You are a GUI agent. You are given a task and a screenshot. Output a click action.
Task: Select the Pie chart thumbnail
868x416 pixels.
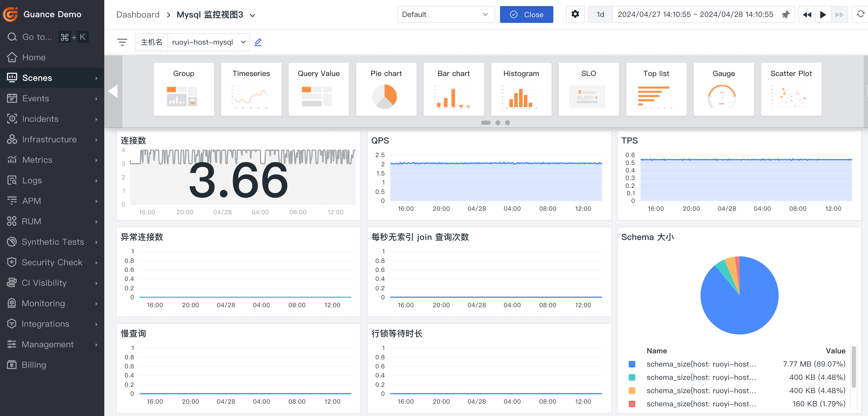coord(386,89)
